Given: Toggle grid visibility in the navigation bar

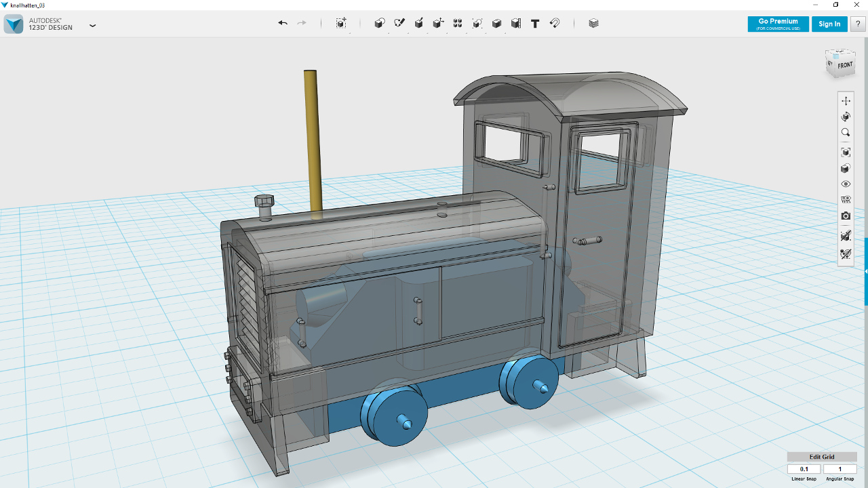Looking at the screenshot, I should coord(846,200).
